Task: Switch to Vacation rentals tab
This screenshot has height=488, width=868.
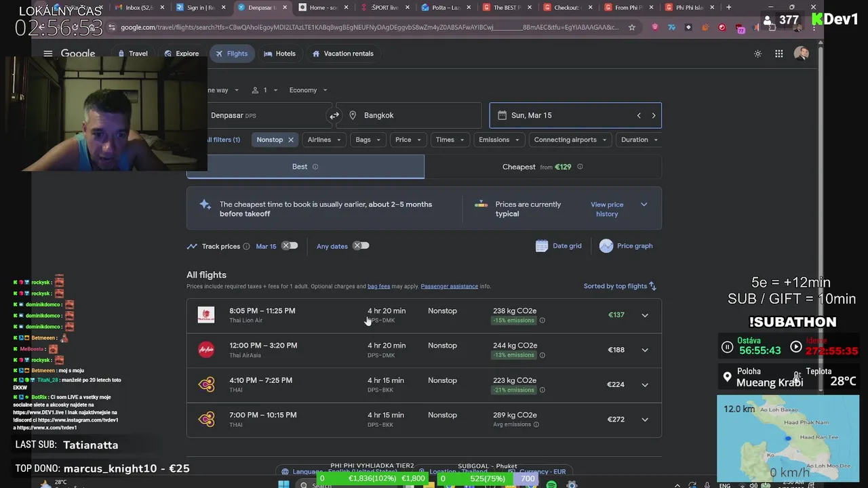Action: point(342,54)
